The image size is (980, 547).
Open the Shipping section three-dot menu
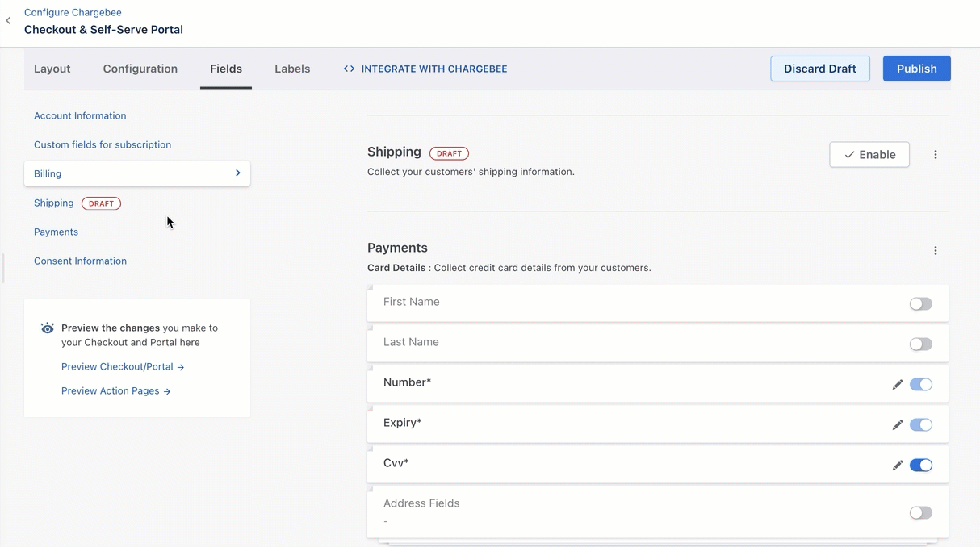pos(936,155)
